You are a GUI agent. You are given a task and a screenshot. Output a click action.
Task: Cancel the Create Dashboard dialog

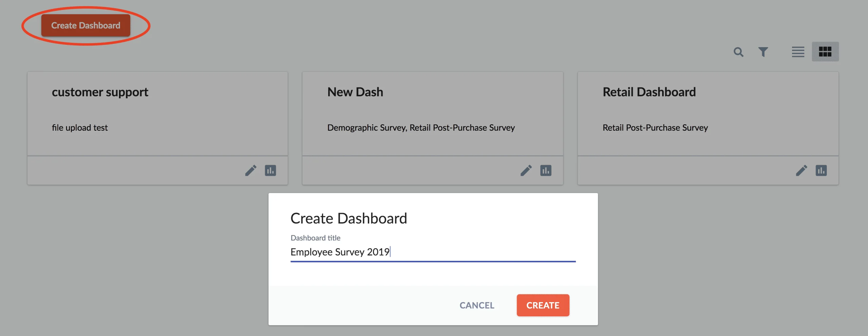click(477, 305)
